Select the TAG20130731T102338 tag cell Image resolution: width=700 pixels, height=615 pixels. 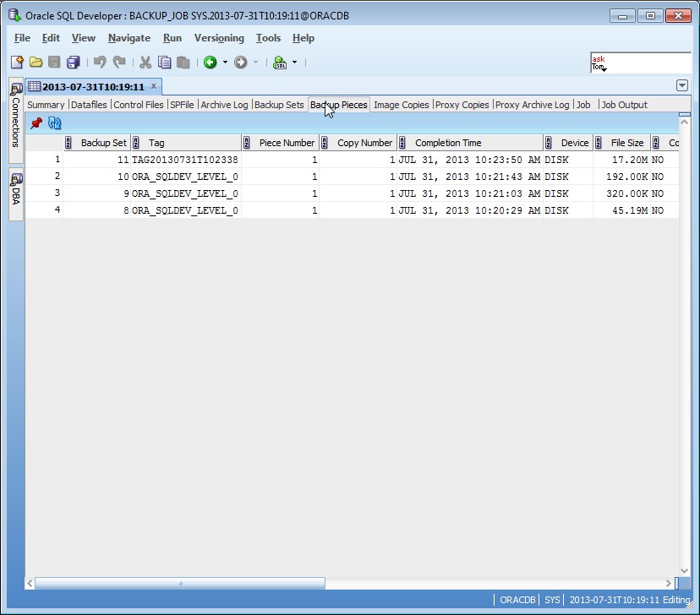click(185, 160)
